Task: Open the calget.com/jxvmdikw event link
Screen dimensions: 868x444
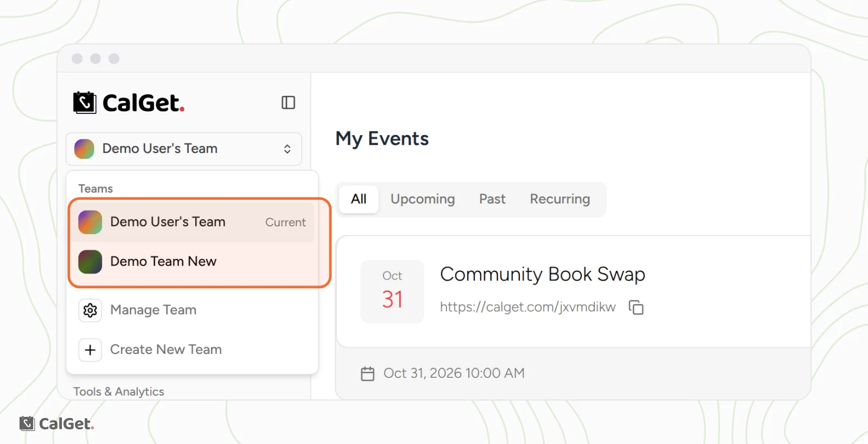Action: [528, 307]
